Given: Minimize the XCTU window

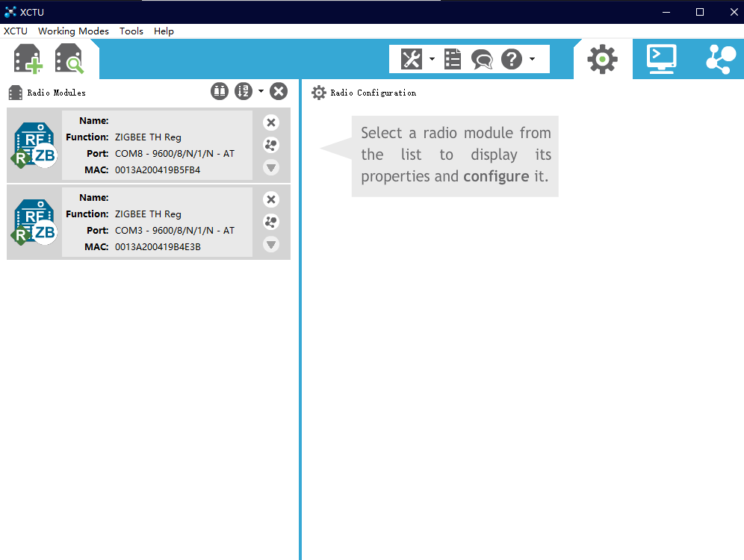Looking at the screenshot, I should (x=666, y=12).
